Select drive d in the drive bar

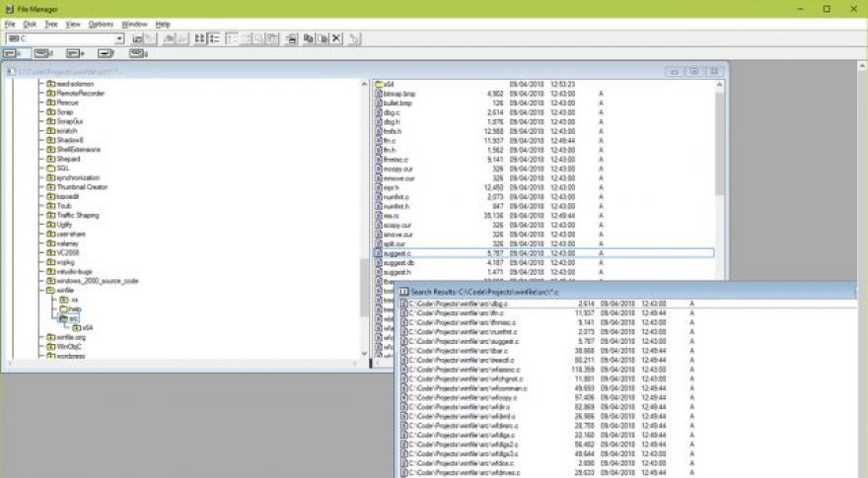pos(43,53)
